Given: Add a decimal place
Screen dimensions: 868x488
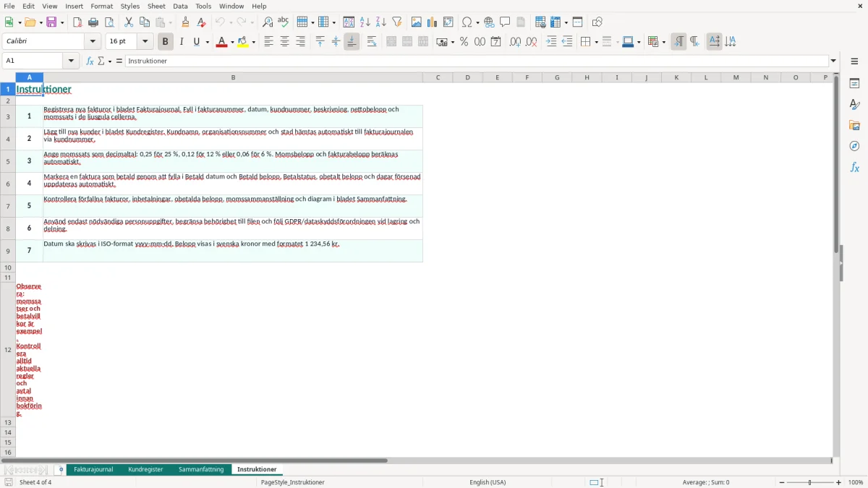Looking at the screenshot, I should 516,42.
